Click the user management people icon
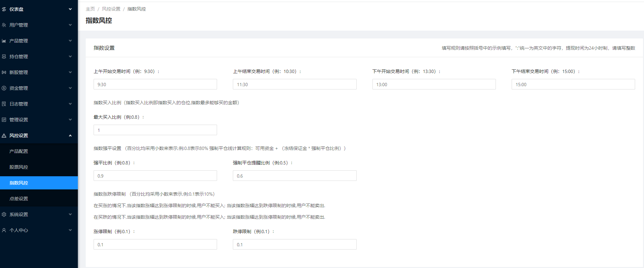The width and height of the screenshot is (644, 268). pos(4,25)
